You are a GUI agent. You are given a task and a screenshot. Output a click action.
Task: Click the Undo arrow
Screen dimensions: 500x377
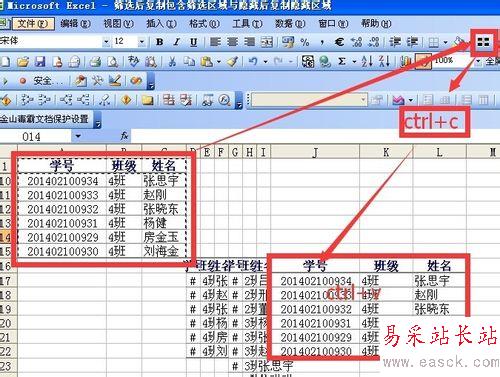253,62
